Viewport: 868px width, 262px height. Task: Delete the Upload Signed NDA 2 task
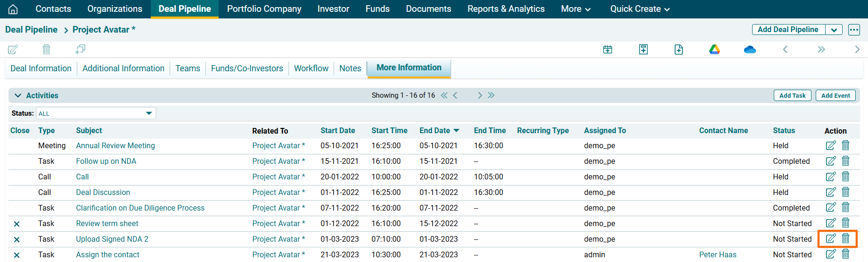(846, 239)
